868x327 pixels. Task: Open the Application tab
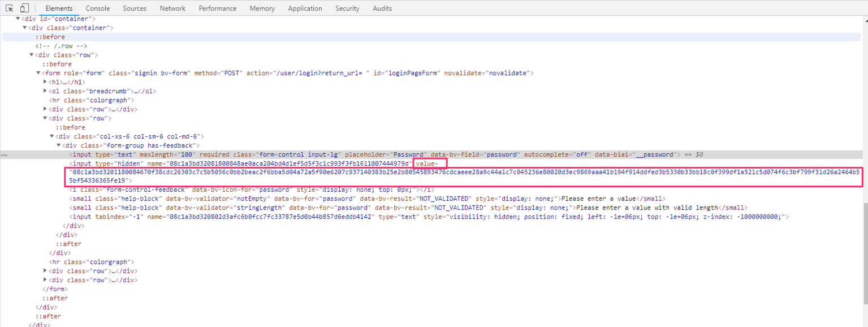(305, 8)
